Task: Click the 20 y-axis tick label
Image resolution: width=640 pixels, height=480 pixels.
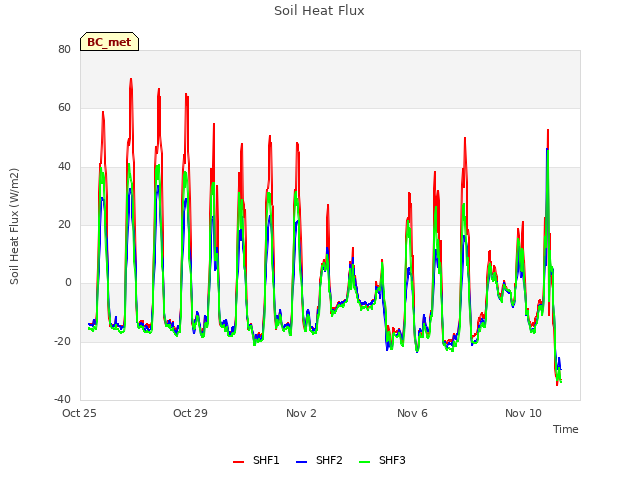Action: (x=64, y=224)
